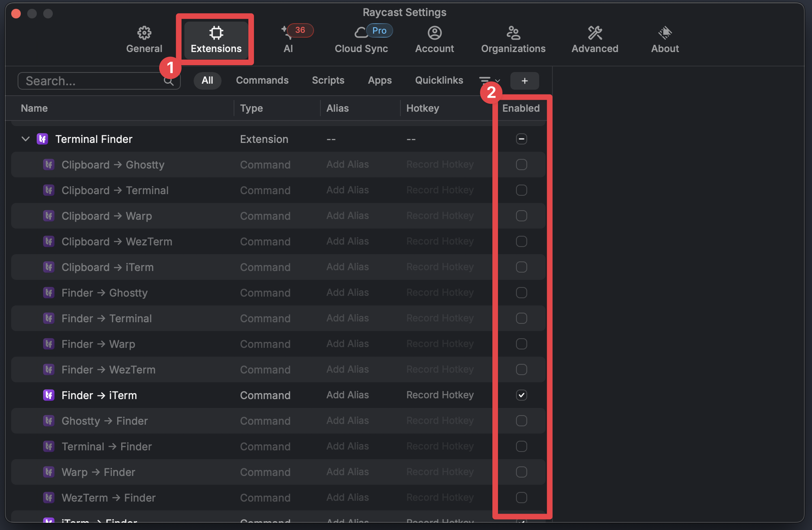
Task: Open Cloud Sync settings
Action: (361, 39)
